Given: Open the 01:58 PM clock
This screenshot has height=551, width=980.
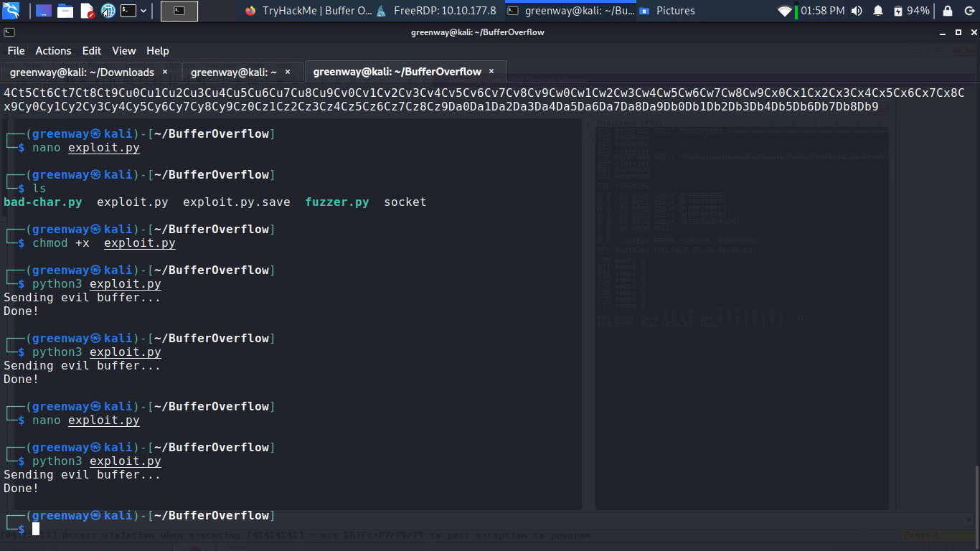Looking at the screenshot, I should click(x=822, y=11).
